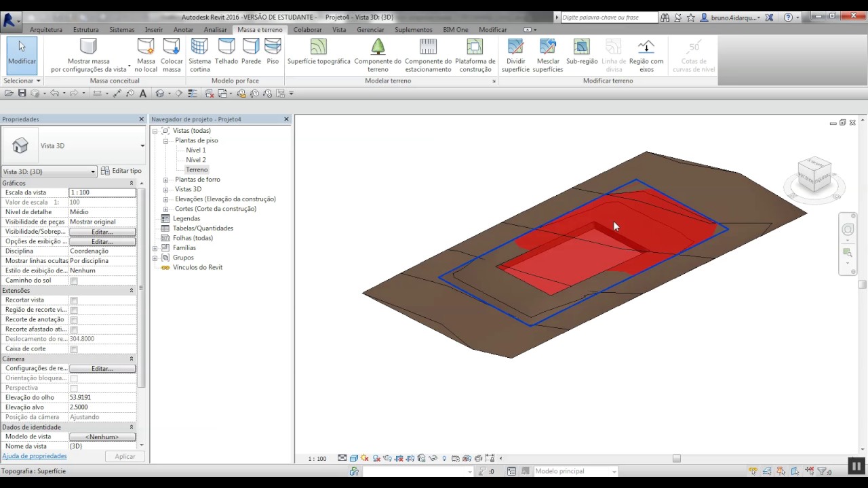Enable the Recortar vista checkbox
The height and width of the screenshot is (488, 868).
74,300
